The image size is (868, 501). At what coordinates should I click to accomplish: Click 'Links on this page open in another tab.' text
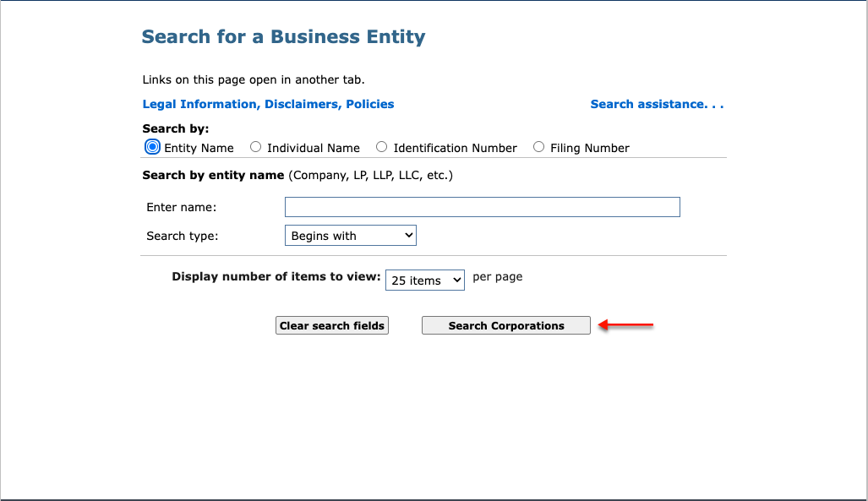254,79
